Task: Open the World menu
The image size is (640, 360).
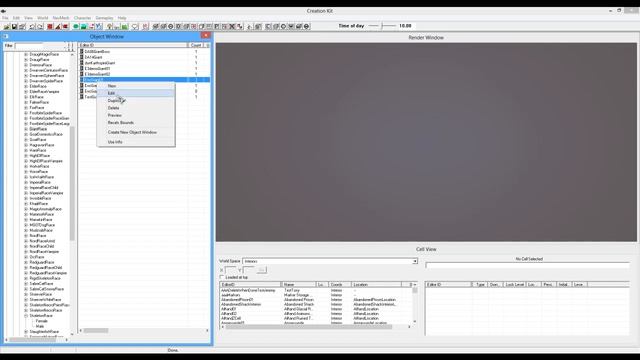Action: tap(42, 18)
